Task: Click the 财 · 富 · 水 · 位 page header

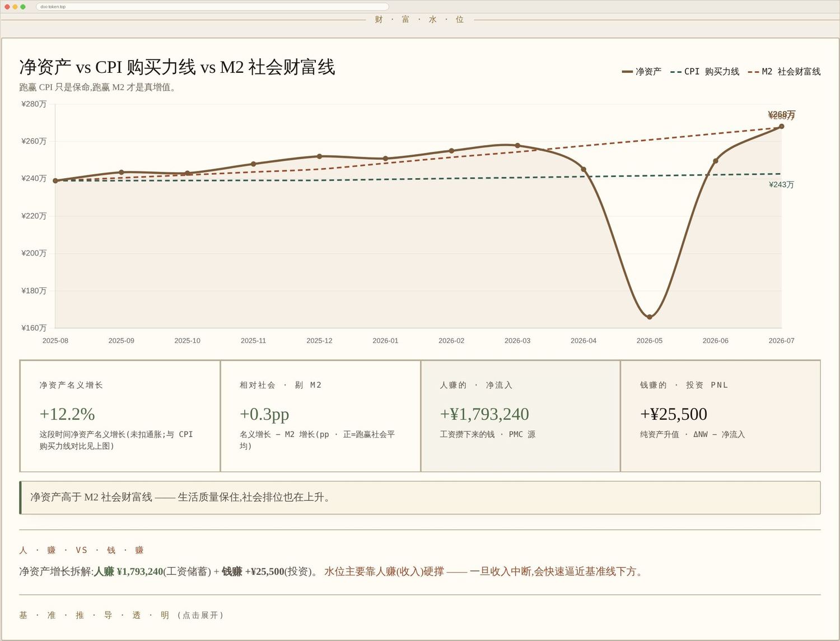Action: click(419, 20)
